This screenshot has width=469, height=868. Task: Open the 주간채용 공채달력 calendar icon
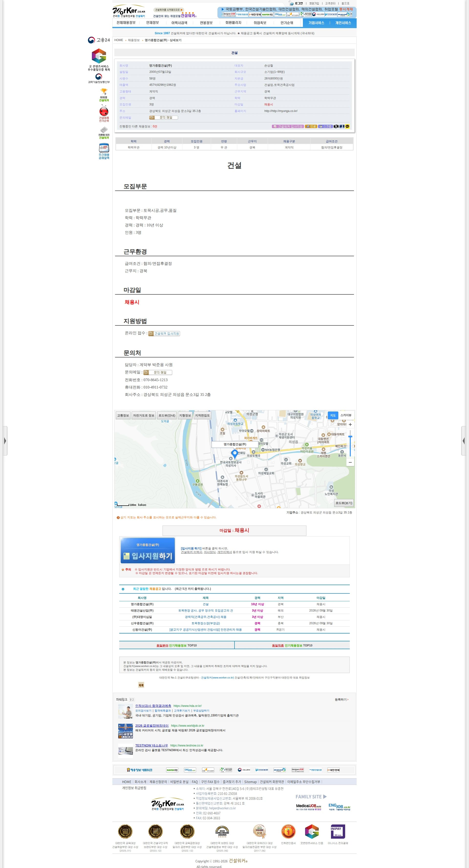[104, 151]
